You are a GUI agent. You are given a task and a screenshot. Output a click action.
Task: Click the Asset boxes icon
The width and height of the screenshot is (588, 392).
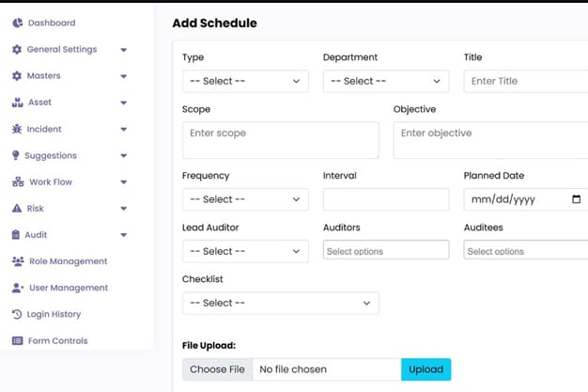tap(17, 102)
